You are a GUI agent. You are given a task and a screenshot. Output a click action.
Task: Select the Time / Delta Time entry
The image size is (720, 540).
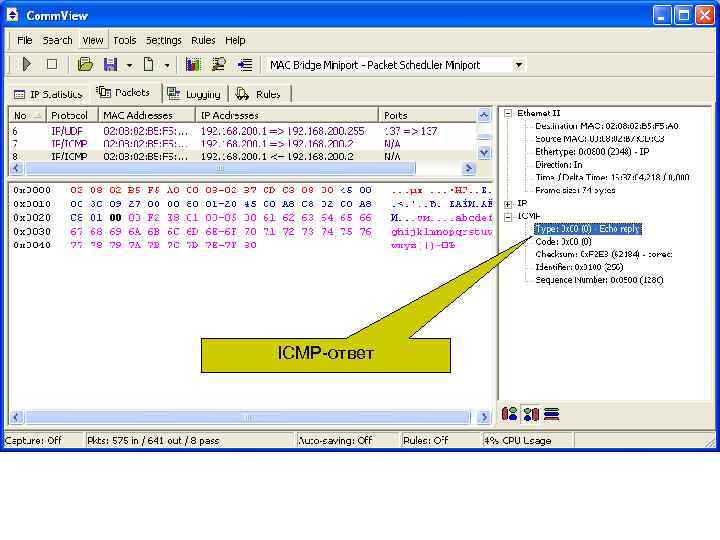click(x=612, y=177)
